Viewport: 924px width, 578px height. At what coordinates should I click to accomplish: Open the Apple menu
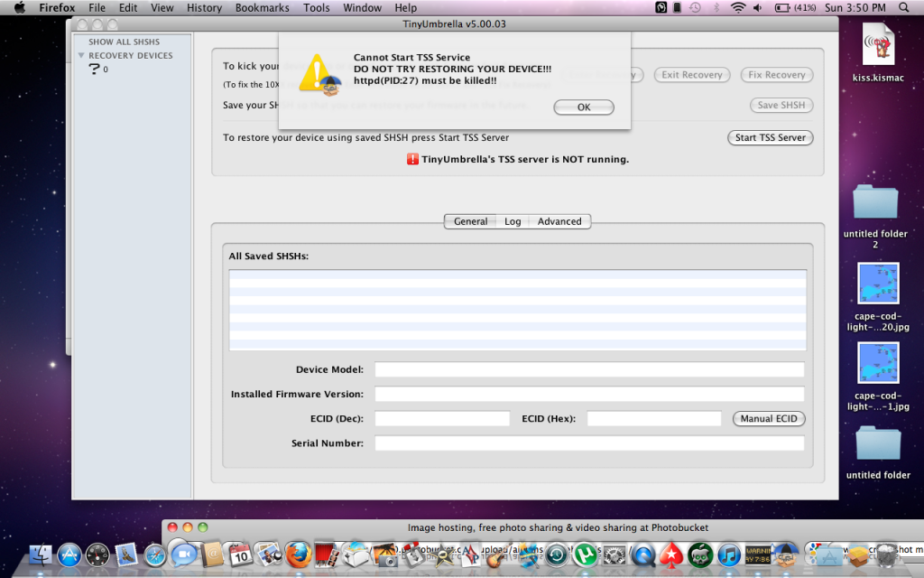(x=20, y=7)
